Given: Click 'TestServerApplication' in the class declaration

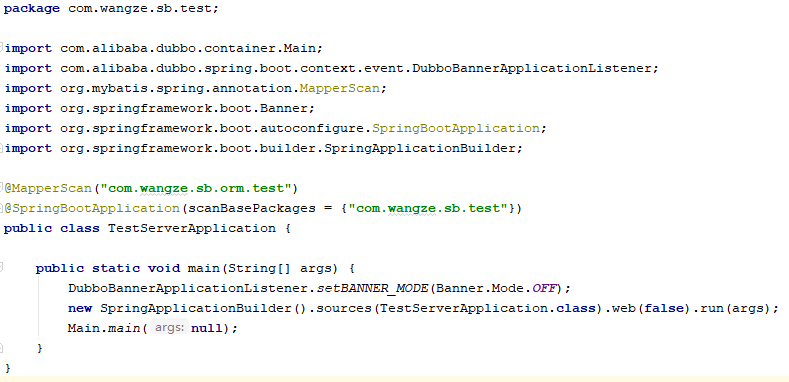Looking at the screenshot, I should click(192, 228).
